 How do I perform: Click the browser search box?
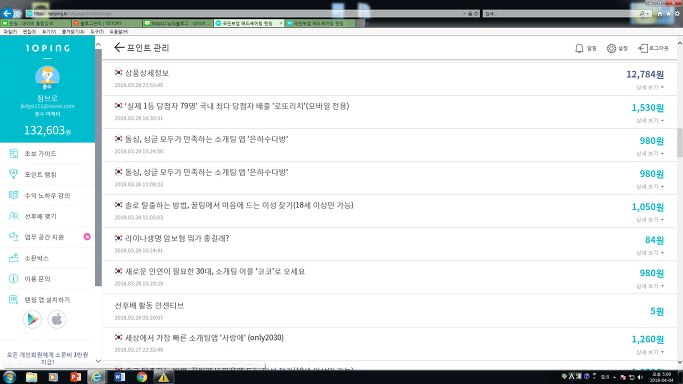[x=562, y=13]
